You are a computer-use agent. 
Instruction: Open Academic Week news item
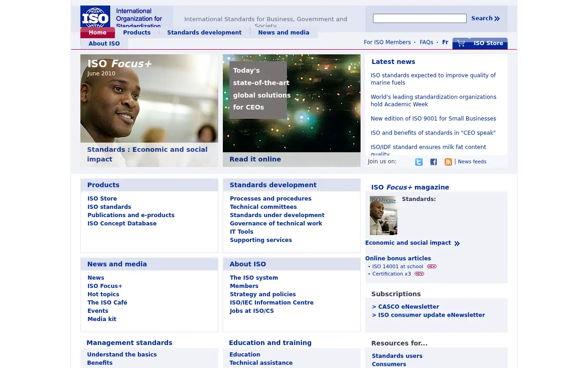pyautogui.click(x=434, y=101)
